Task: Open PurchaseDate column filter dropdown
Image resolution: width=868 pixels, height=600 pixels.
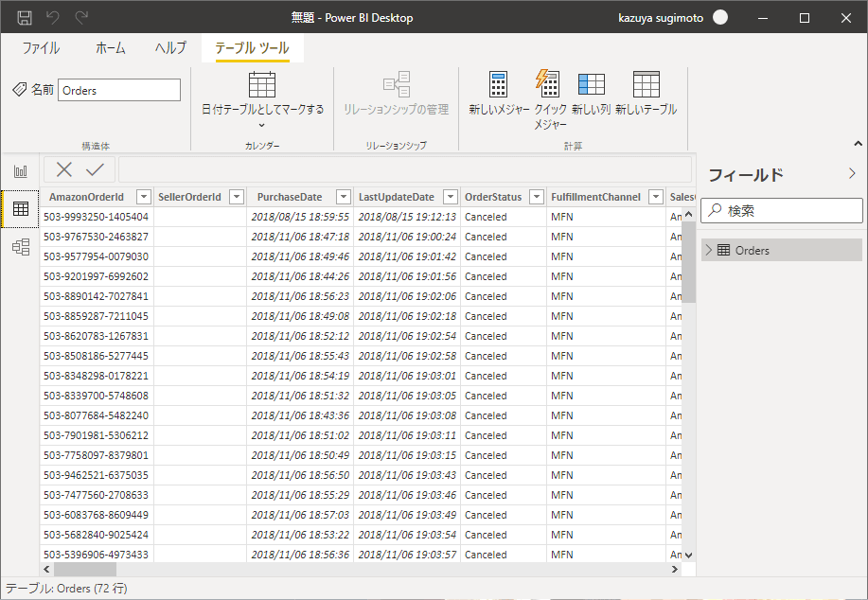Action: (344, 197)
